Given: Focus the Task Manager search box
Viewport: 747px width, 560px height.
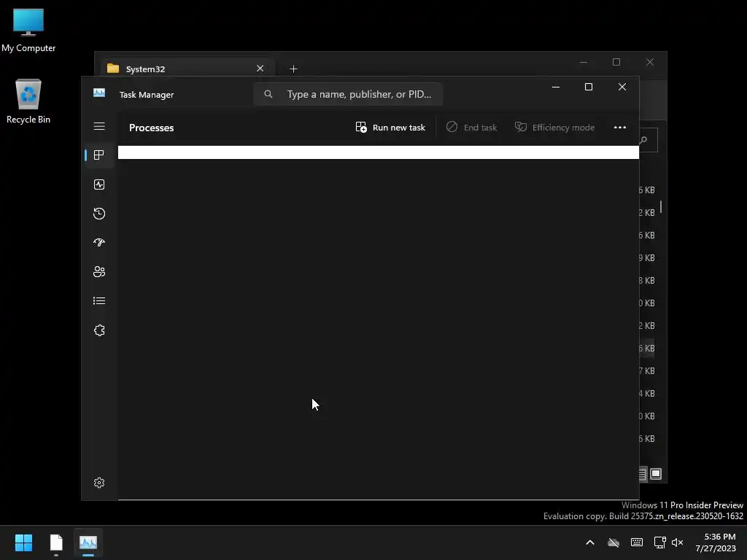Looking at the screenshot, I should pos(348,94).
